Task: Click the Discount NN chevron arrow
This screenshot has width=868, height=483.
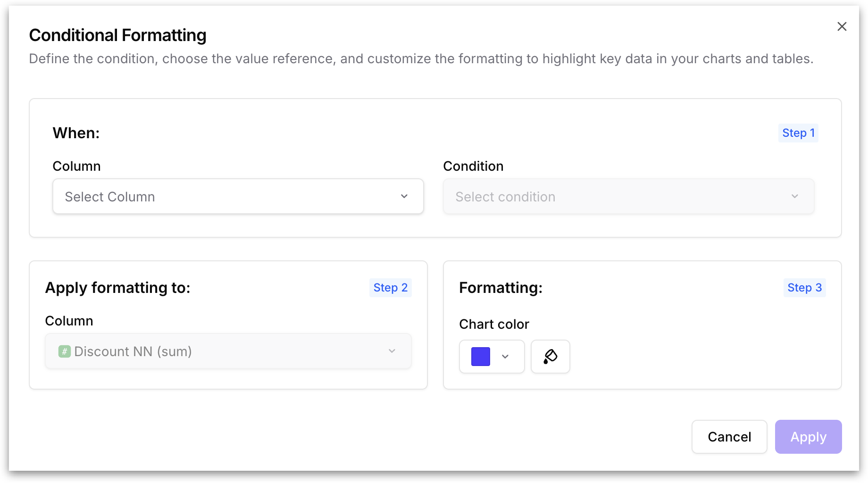Action: [392, 351]
